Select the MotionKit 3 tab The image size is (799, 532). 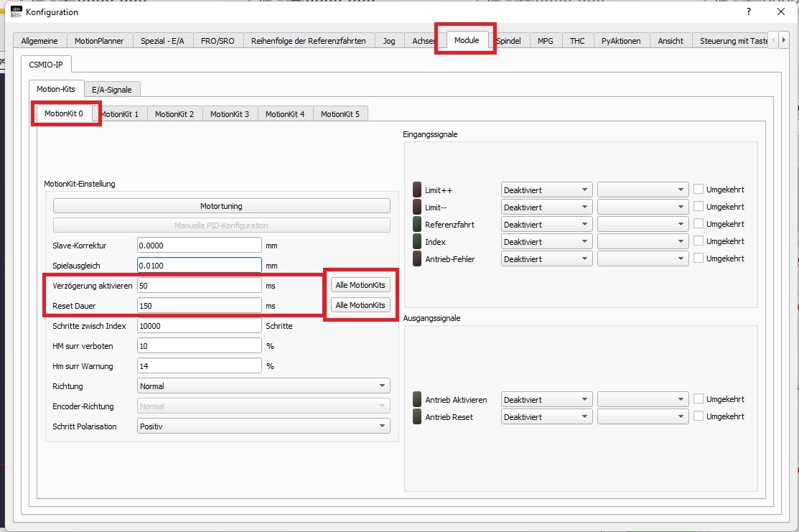(x=230, y=114)
